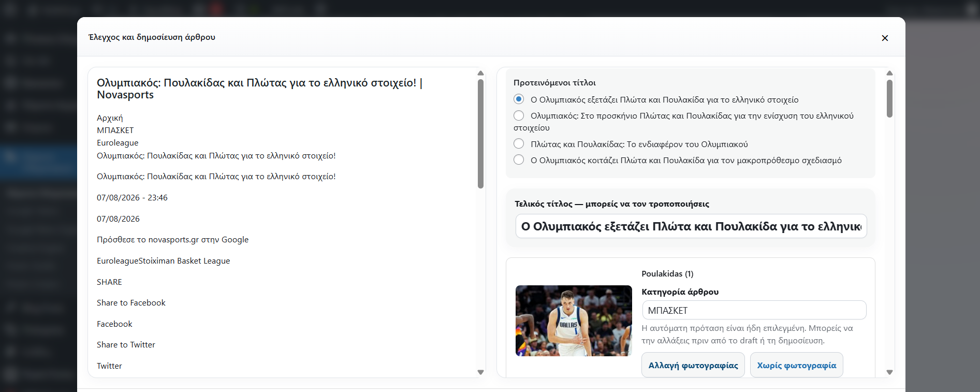The height and width of the screenshot is (392, 980).
Task: Click the article category field ΜΠΑΣΚΕΤ
Action: pos(754,310)
